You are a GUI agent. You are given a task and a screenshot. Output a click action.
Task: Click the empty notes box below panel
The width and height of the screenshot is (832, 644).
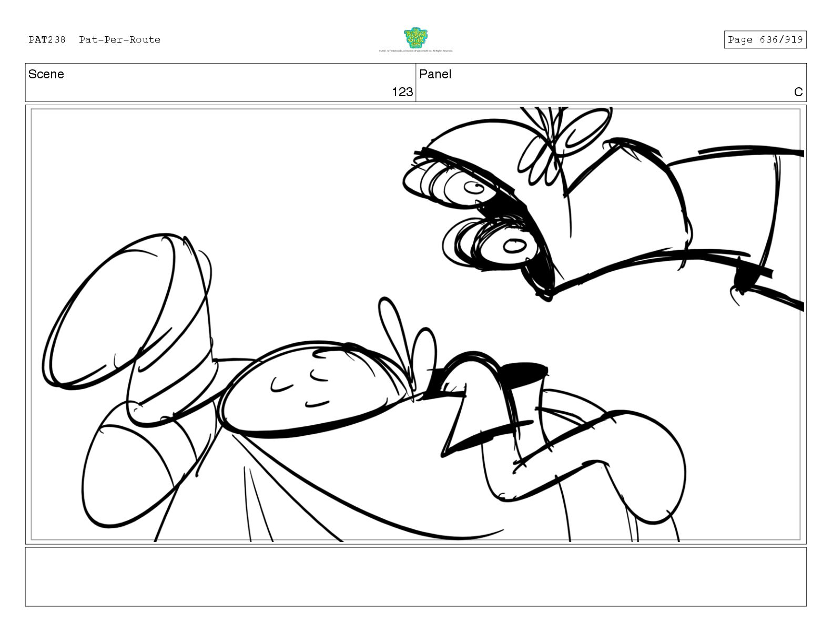point(415,577)
